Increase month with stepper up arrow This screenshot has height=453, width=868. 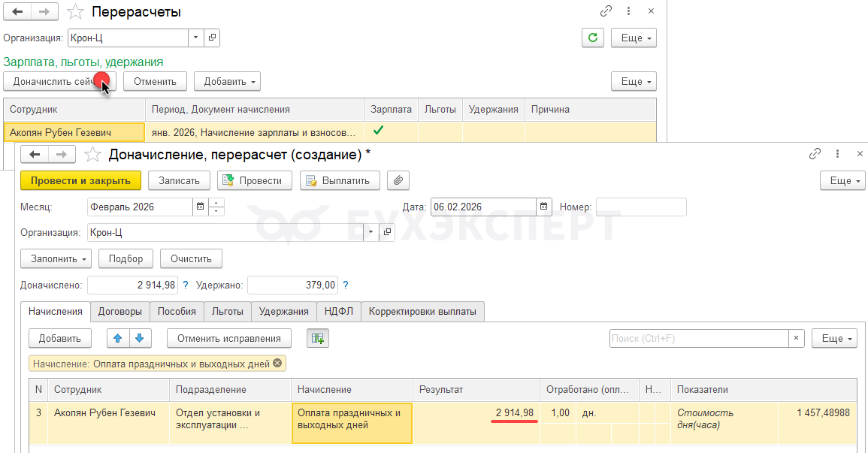(x=216, y=202)
